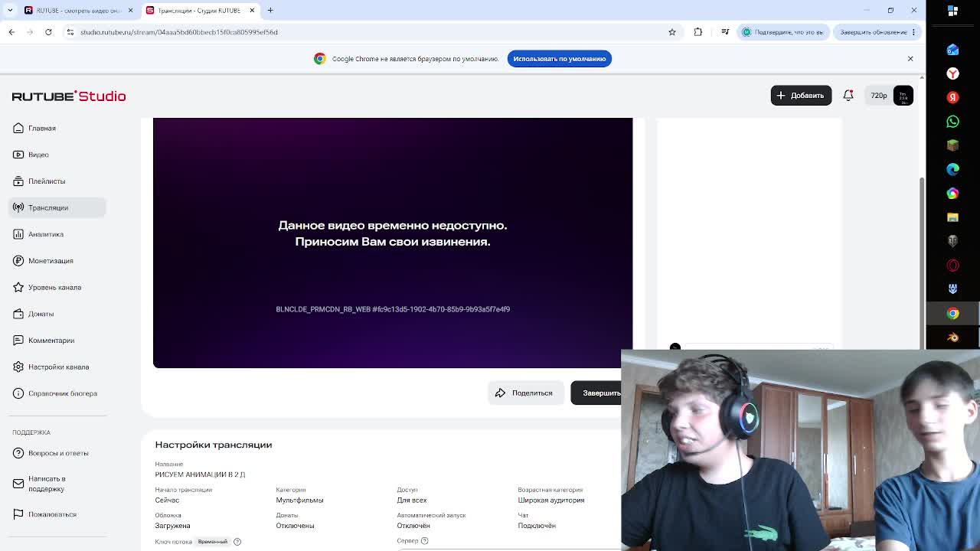
Task: Open Minecraft block icon on taskbar
Action: pos(953,145)
